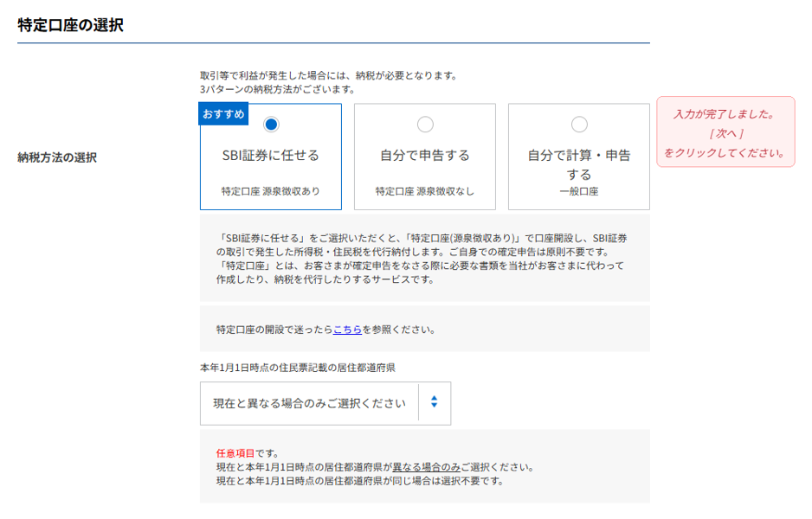Select the 自分で計算・申告する radio button
The height and width of the screenshot is (519, 812).
(x=579, y=125)
